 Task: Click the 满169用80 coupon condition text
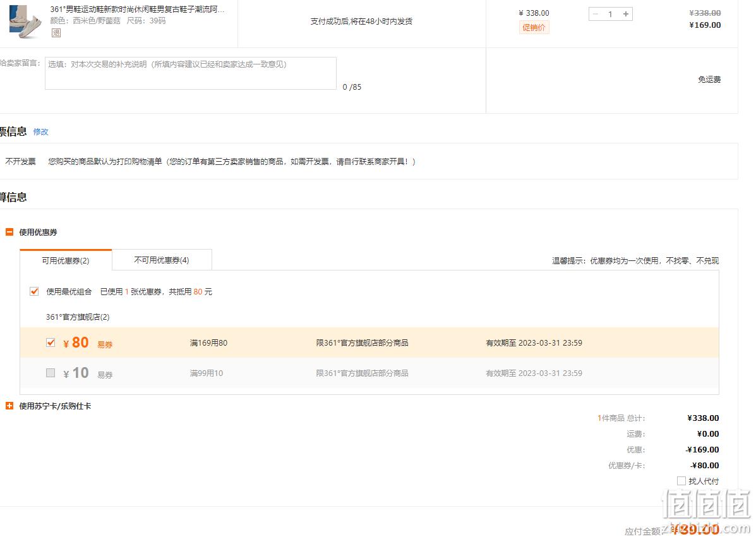(x=208, y=343)
